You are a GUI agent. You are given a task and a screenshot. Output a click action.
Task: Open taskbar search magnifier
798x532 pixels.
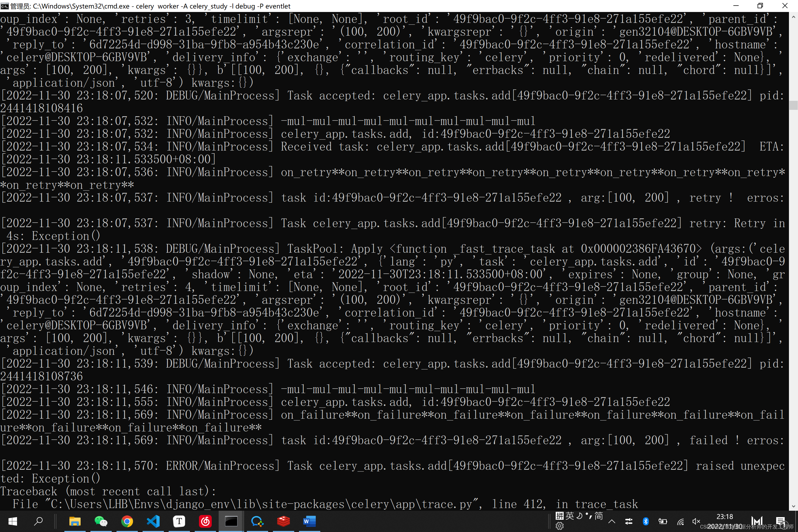tap(38, 521)
